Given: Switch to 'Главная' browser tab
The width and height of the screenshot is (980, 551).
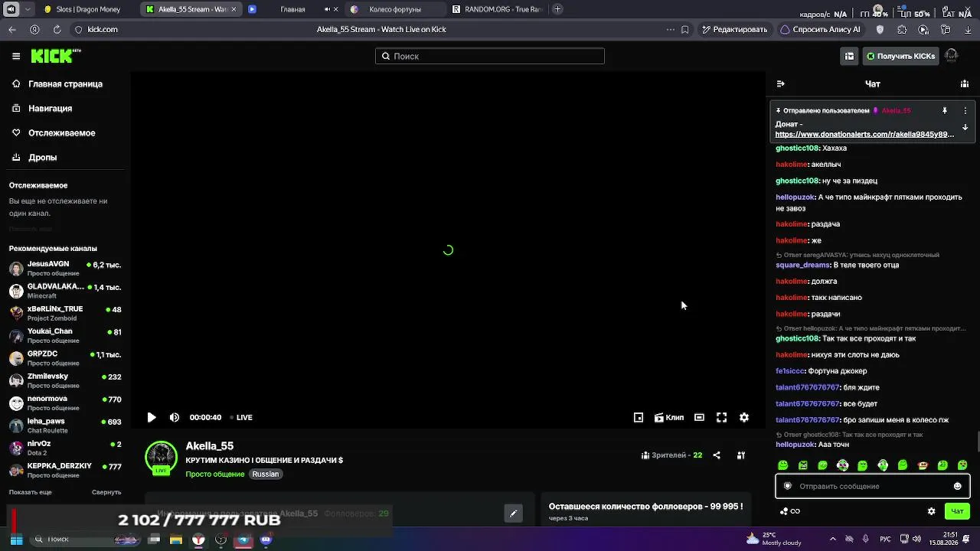Looking at the screenshot, I should (292, 9).
